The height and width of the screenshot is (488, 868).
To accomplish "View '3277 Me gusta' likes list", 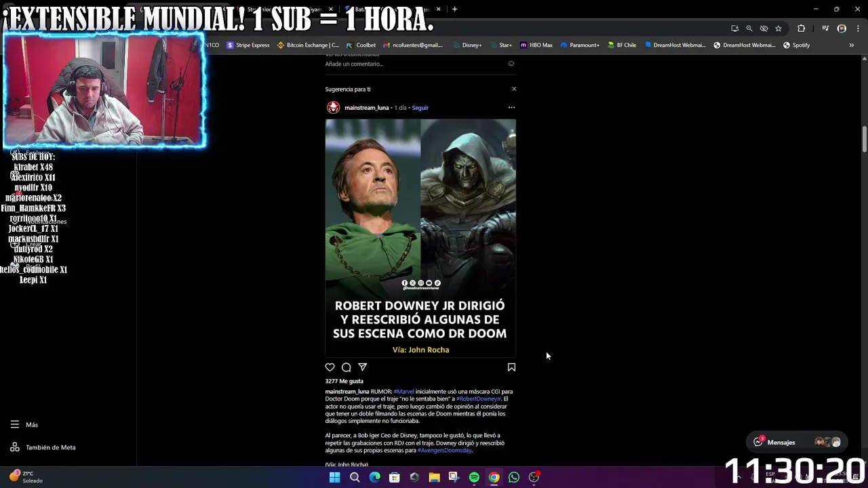I will [344, 381].
